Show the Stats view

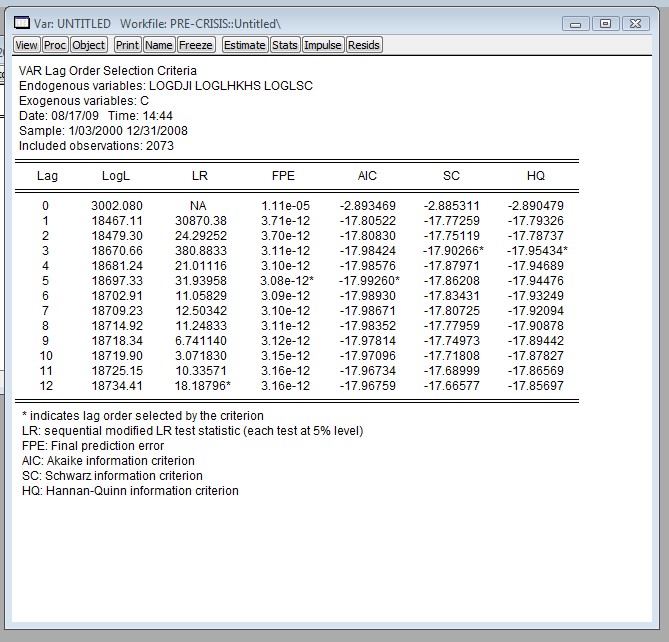[285, 45]
